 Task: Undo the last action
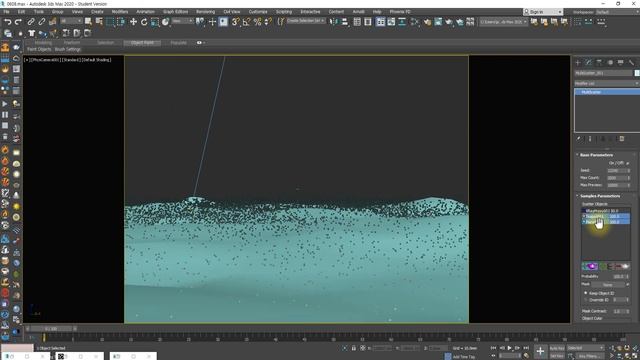7,22
